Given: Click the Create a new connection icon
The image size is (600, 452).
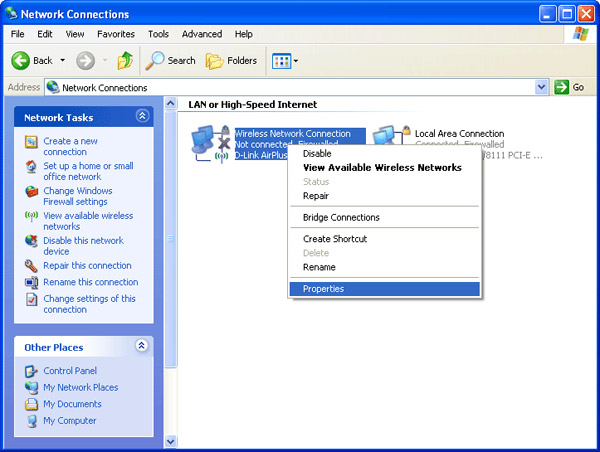Looking at the screenshot, I should click(x=32, y=143).
